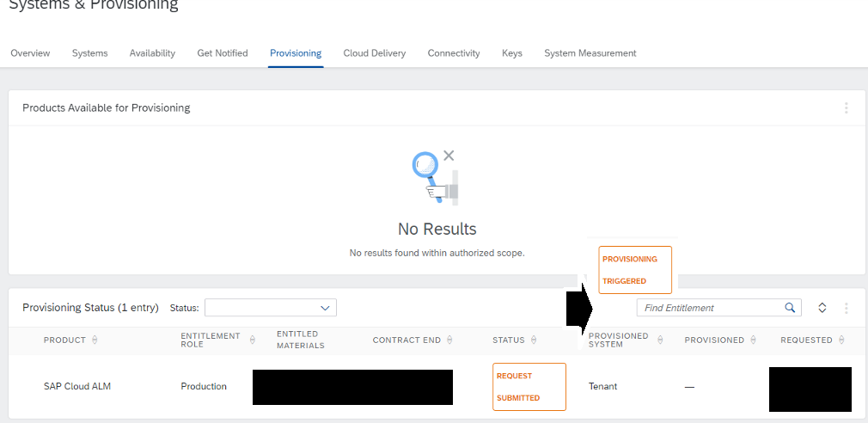Click the Request Submitted status badge
868x423 pixels.
coord(529,386)
